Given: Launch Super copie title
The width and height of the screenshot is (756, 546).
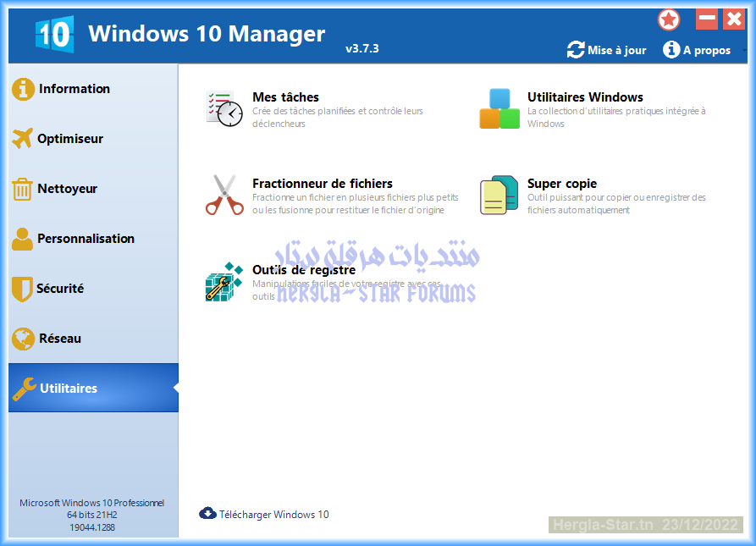Looking at the screenshot, I should [x=562, y=184].
